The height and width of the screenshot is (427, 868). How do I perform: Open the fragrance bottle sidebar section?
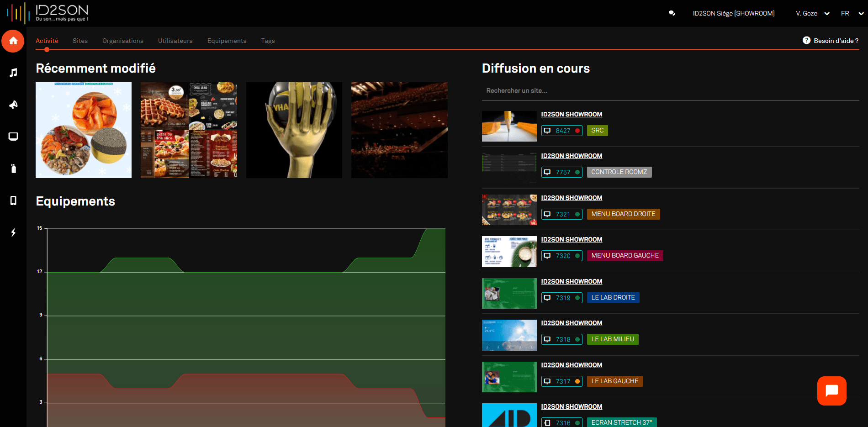click(13, 169)
